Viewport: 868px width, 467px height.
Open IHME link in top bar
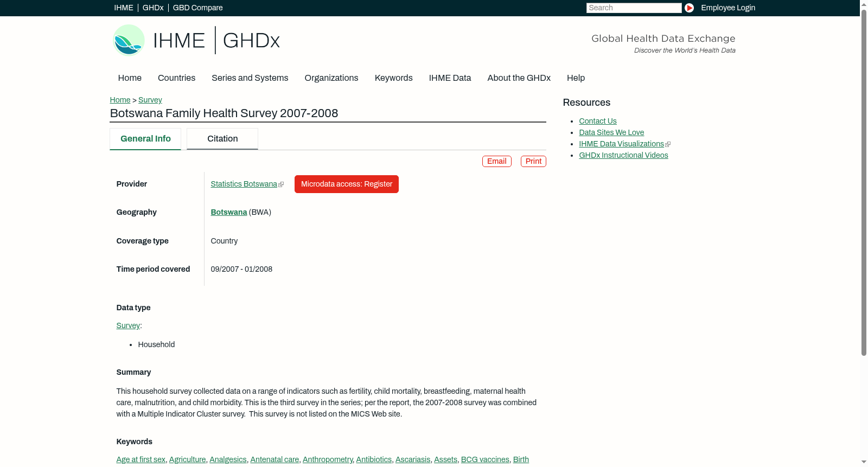[124, 8]
